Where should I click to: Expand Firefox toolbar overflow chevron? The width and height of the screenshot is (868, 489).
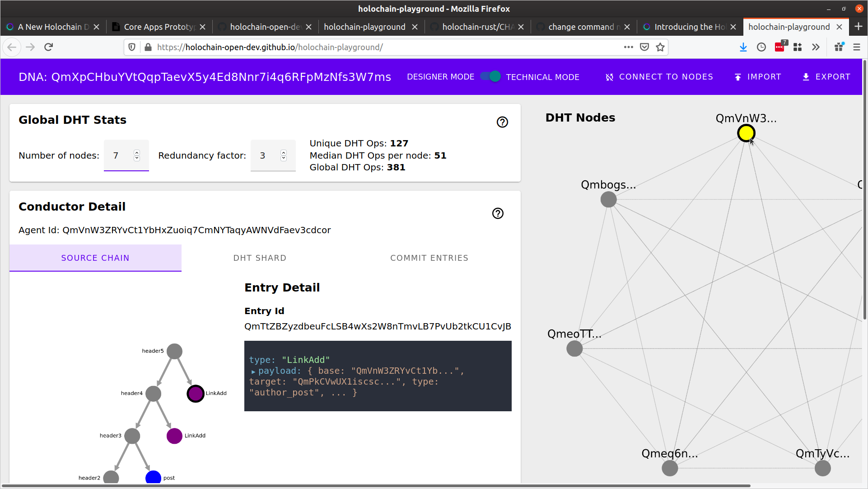coord(816,47)
